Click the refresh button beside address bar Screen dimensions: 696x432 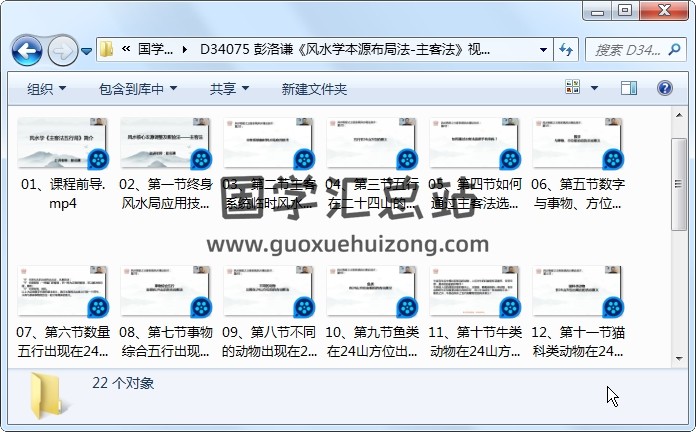566,49
